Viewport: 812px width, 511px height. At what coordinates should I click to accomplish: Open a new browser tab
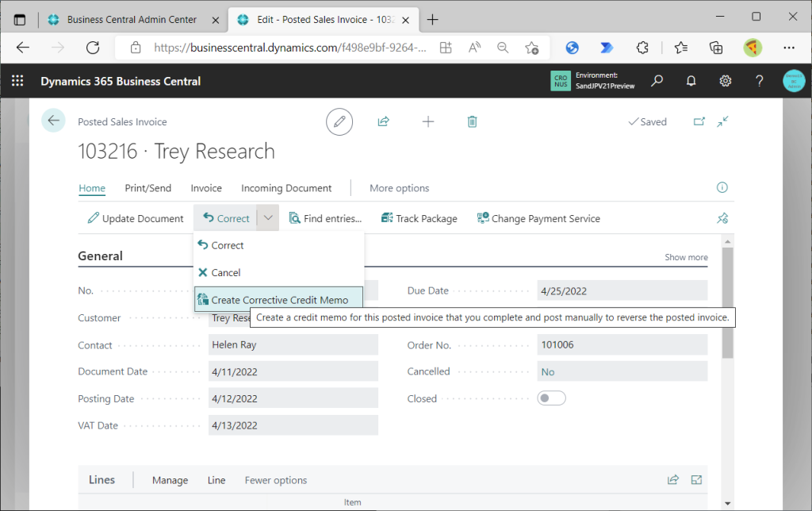tap(432, 20)
